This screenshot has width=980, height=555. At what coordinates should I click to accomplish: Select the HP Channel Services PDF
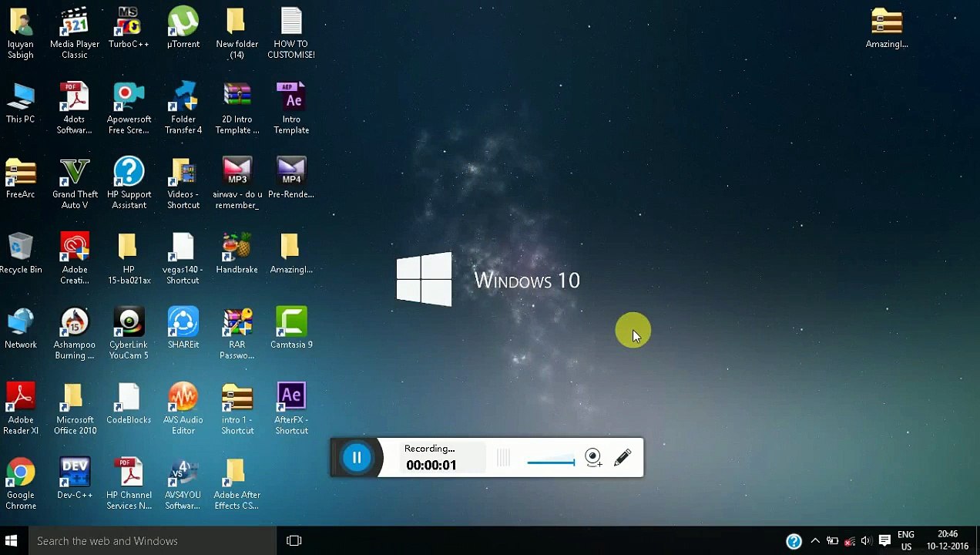(x=129, y=485)
